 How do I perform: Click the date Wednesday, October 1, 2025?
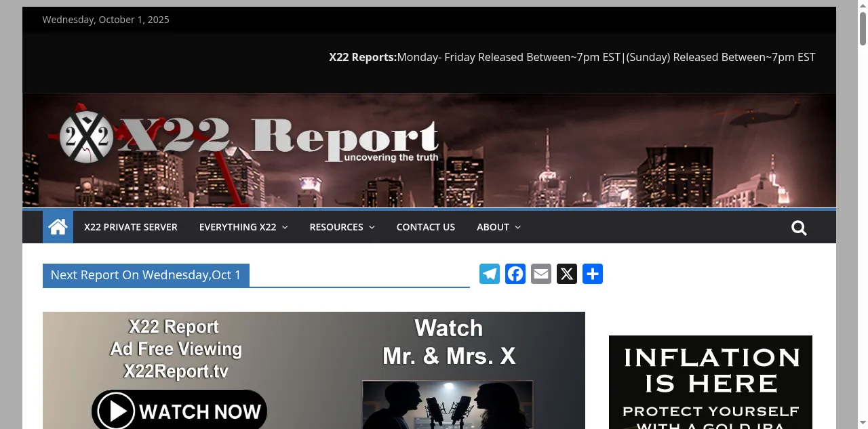coord(106,20)
